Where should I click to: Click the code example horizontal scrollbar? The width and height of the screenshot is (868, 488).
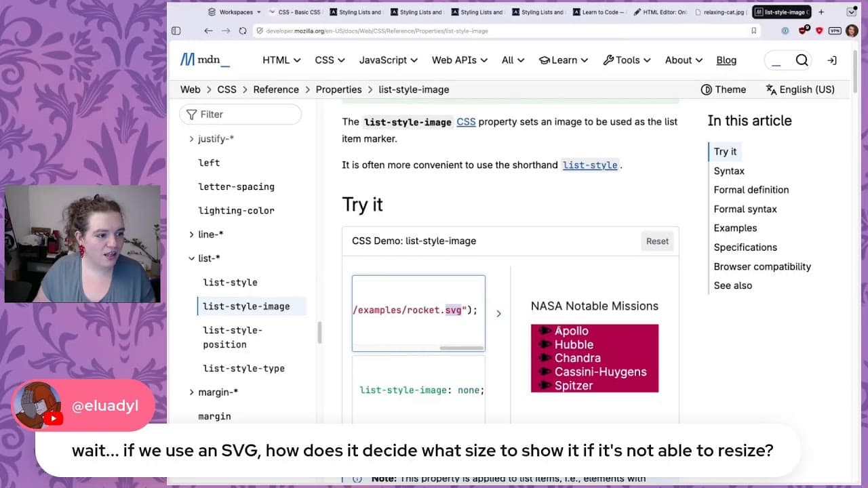[x=461, y=348]
